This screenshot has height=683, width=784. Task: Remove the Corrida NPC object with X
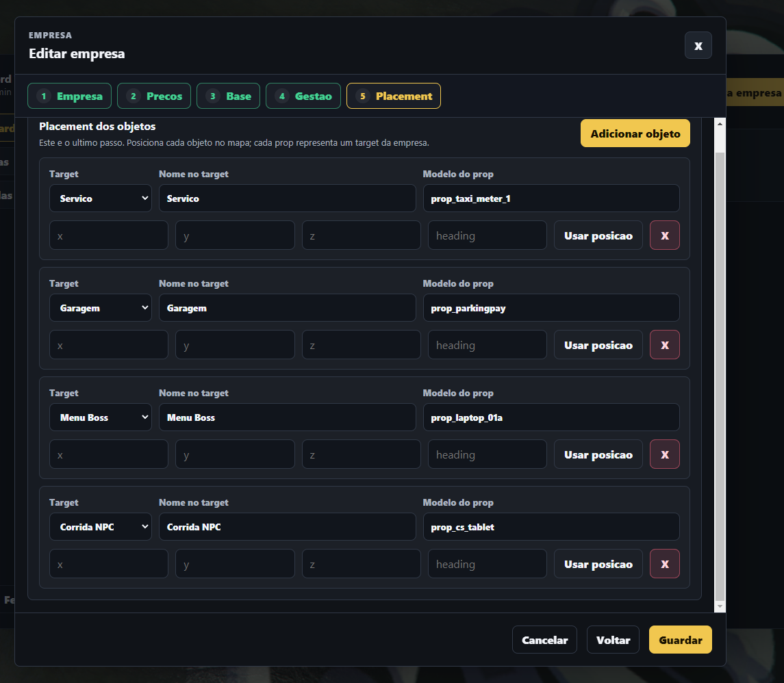tap(664, 564)
